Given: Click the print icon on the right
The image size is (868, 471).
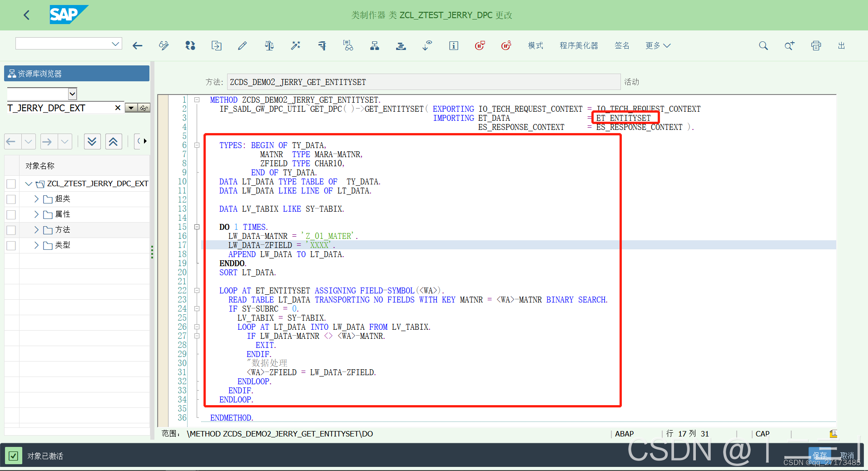Looking at the screenshot, I should coord(816,45).
